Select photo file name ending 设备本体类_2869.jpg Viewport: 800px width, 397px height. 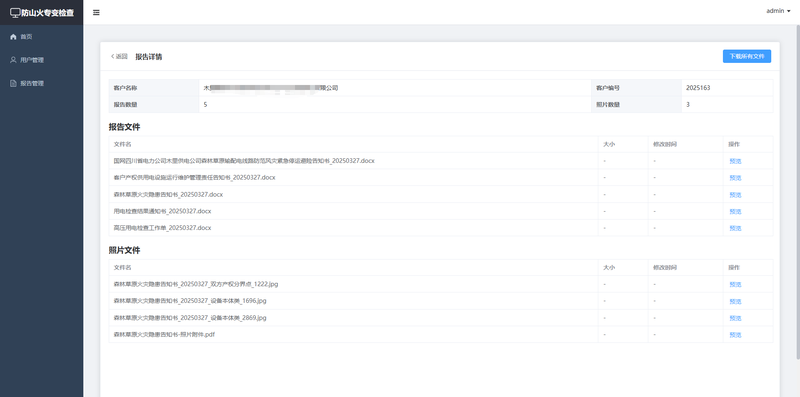[x=190, y=318]
